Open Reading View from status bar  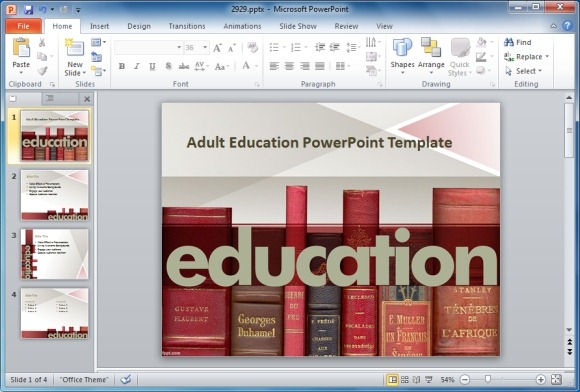point(417,379)
